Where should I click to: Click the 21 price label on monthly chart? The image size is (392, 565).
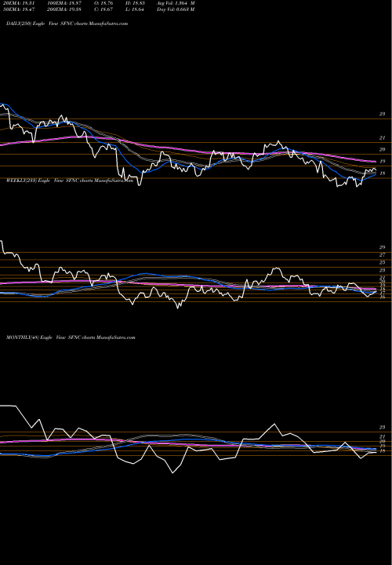point(382,437)
